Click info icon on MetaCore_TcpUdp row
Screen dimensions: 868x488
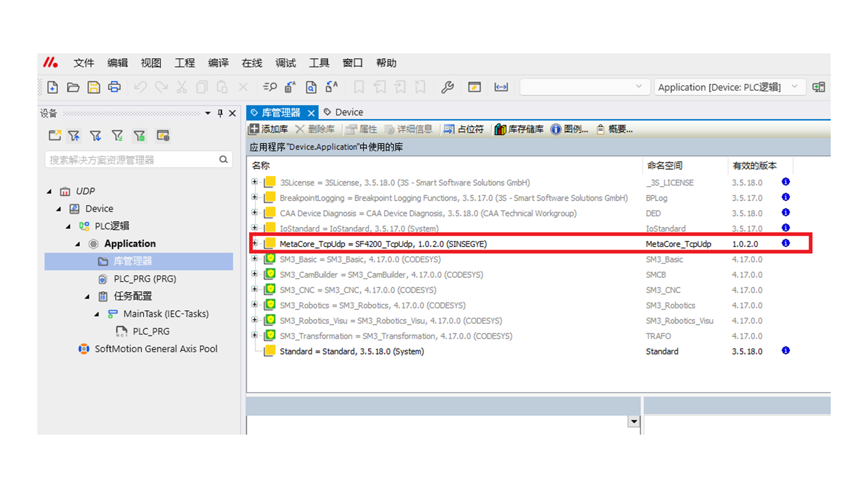[x=786, y=243]
